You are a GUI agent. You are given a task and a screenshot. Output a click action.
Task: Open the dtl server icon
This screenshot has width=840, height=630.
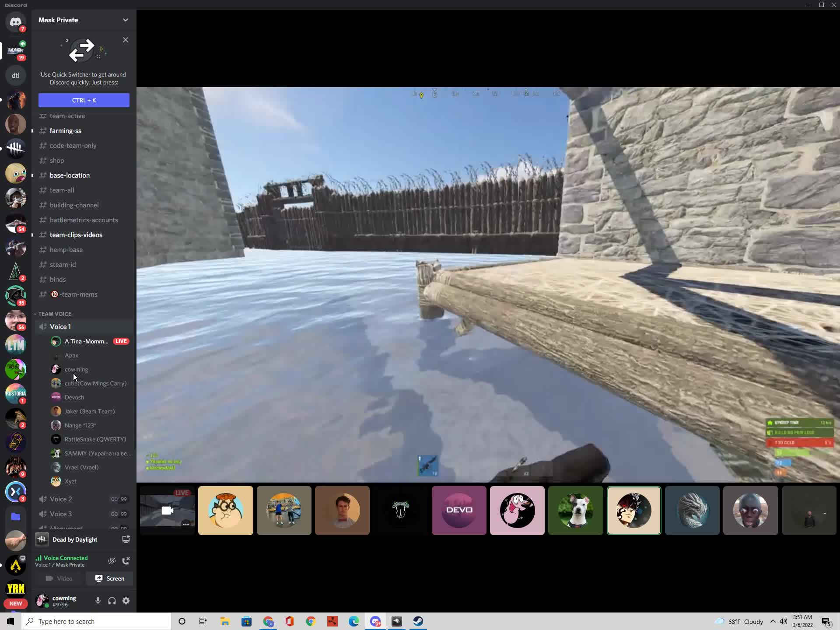[16, 75]
